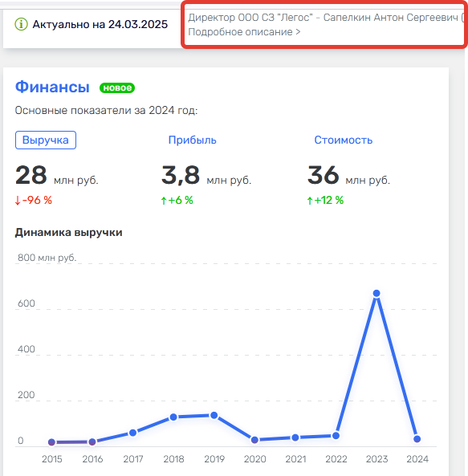This screenshot has width=468, height=476.
Task: Switch to the Стоимость tab
Action: click(343, 140)
